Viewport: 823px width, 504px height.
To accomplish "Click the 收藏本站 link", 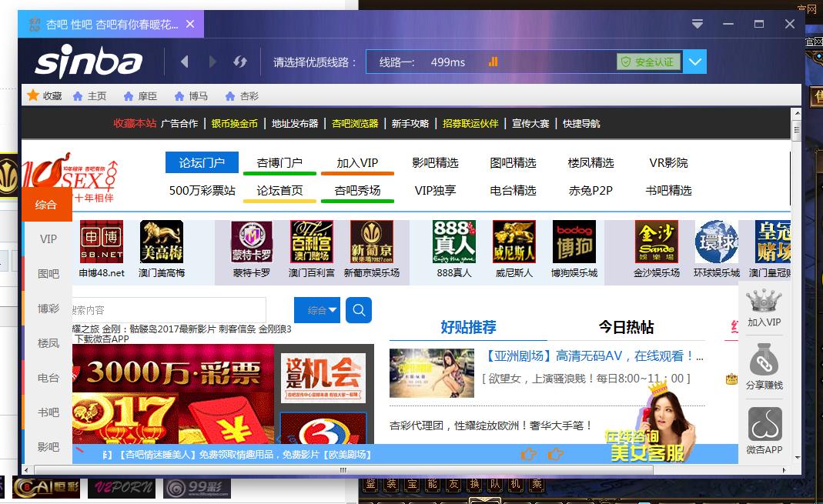I will [135, 123].
